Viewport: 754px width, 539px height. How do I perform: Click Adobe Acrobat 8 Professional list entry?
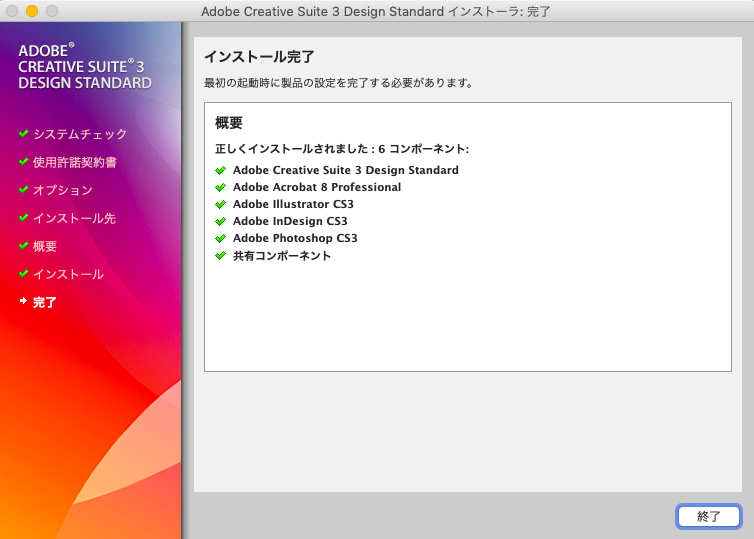click(317, 187)
